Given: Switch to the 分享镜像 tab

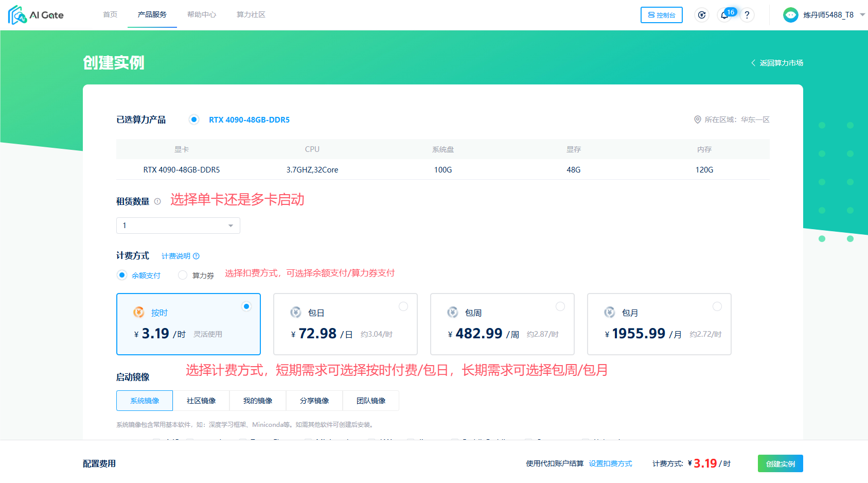Looking at the screenshot, I should tap(314, 401).
